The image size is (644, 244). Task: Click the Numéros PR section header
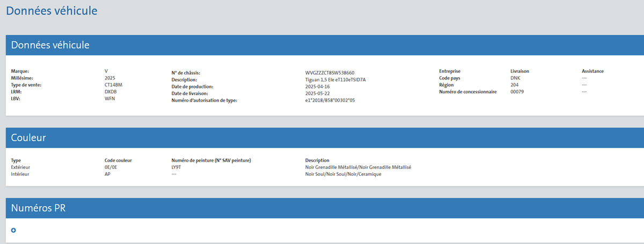pos(38,209)
